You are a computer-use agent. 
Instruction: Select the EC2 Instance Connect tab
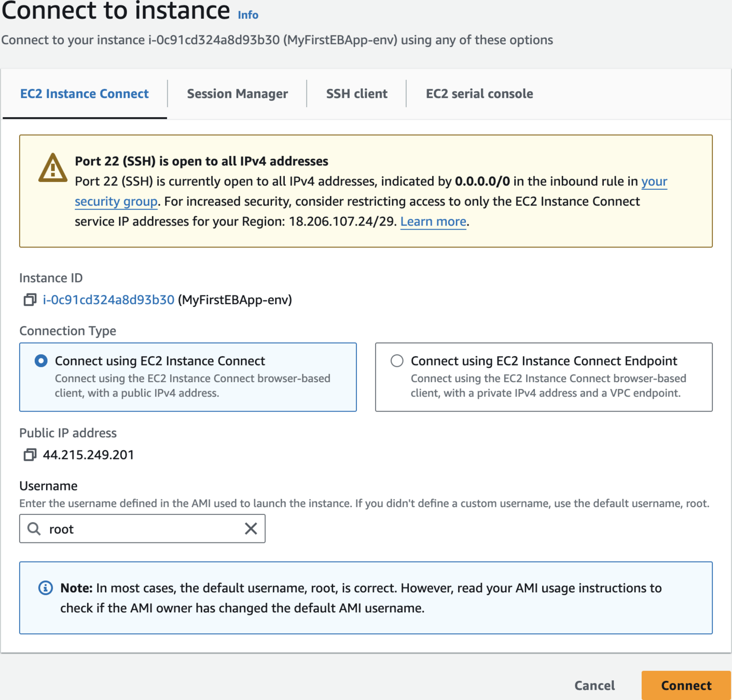[x=85, y=94]
